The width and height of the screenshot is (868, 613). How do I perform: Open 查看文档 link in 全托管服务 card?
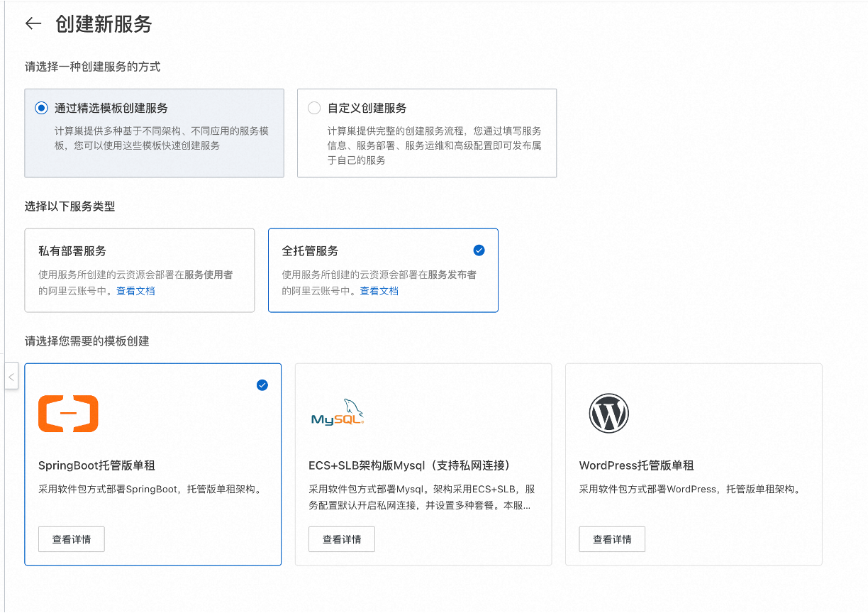pyautogui.click(x=379, y=291)
